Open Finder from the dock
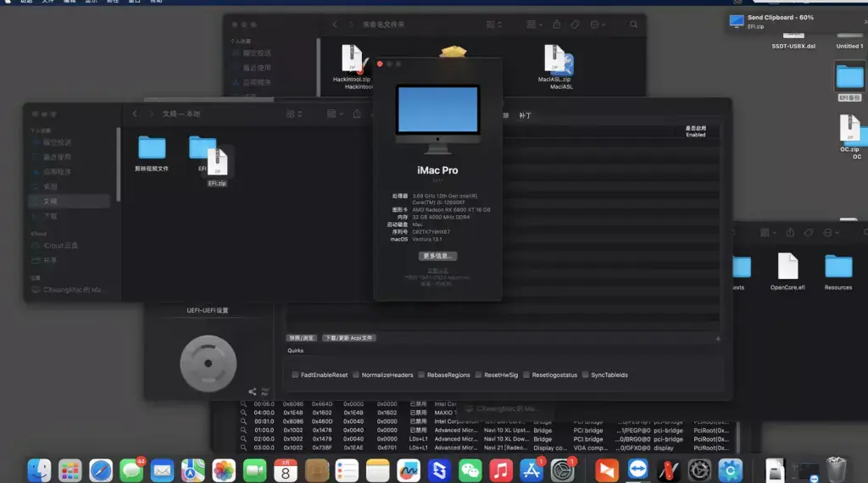The width and height of the screenshot is (868, 483). (39, 471)
